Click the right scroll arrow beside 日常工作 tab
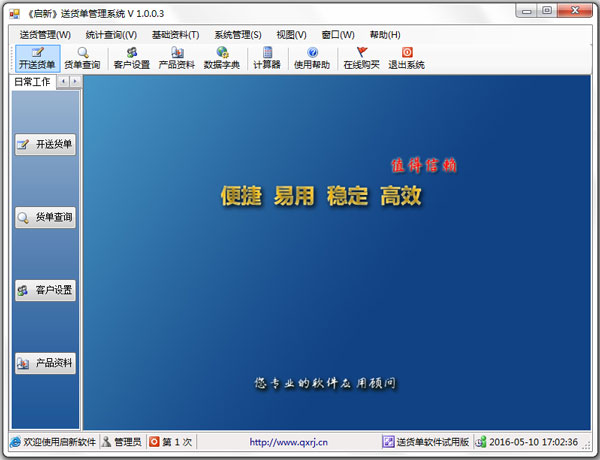Screen dimensions: 600x460 point(75,82)
